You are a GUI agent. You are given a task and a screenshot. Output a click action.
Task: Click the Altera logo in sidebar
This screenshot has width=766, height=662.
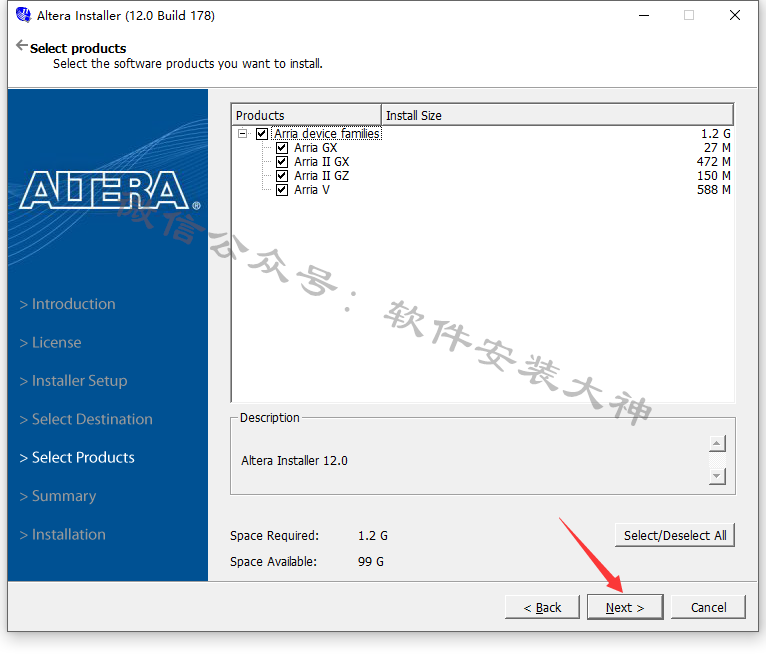pos(109,191)
